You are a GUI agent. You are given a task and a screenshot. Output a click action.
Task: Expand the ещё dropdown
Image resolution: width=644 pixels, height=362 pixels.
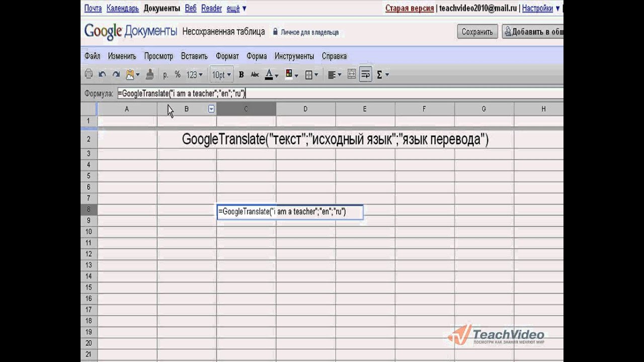pos(236,8)
